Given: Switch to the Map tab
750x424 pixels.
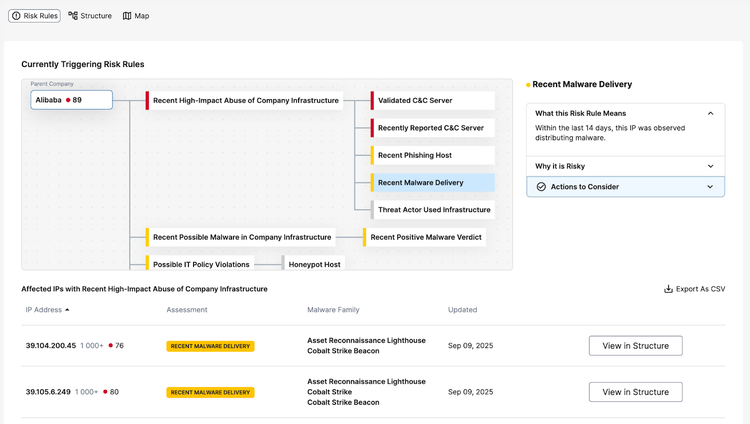Looking at the screenshot, I should pyautogui.click(x=135, y=16).
